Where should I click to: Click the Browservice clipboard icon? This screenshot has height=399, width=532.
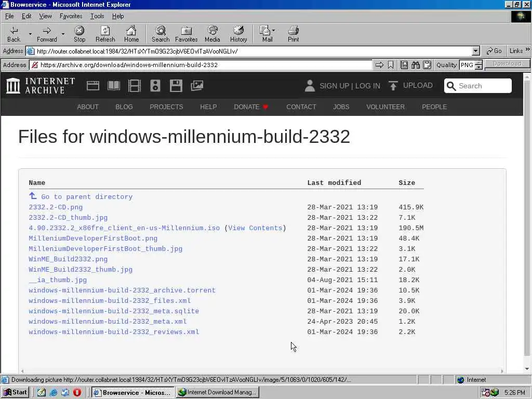427,65
